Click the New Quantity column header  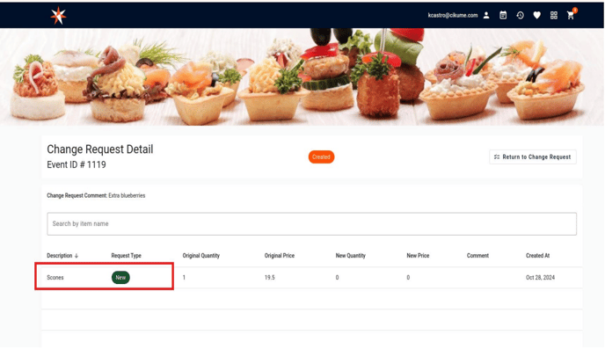pos(350,256)
